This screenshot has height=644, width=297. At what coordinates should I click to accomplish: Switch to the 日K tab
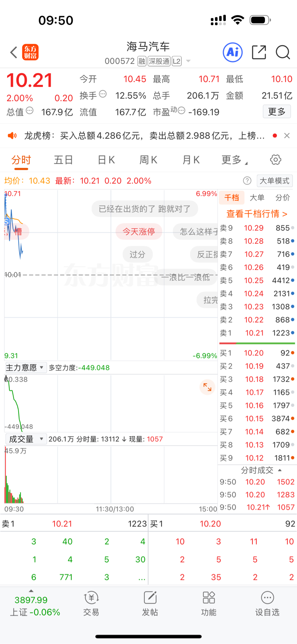click(x=106, y=160)
